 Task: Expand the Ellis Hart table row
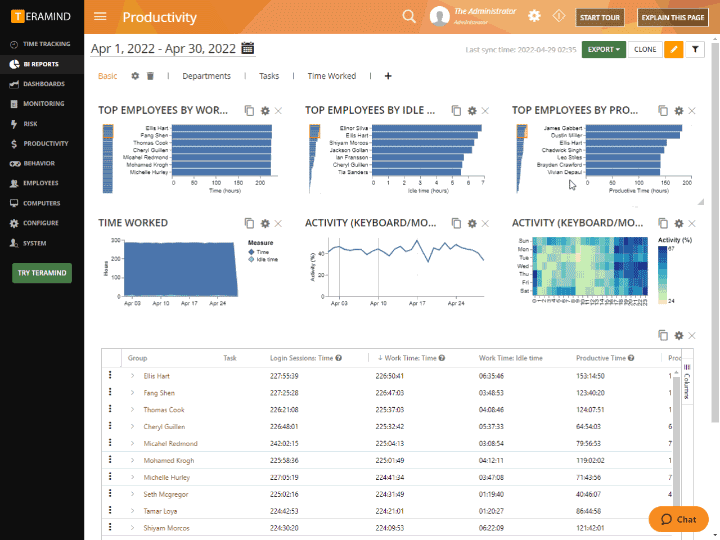pyautogui.click(x=132, y=375)
